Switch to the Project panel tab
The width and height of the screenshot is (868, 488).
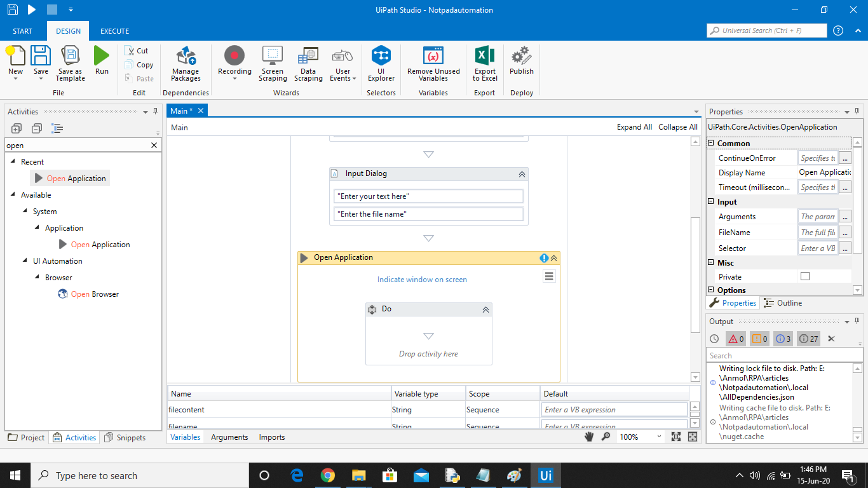(x=26, y=438)
